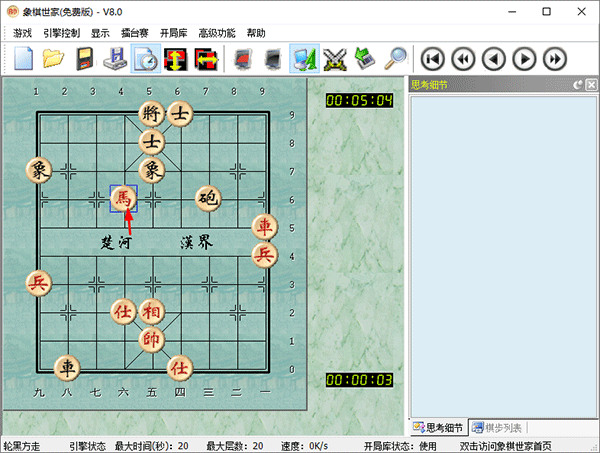The width and height of the screenshot is (600, 453).
Task: Select the black 象 in the center file
Action: click(152, 170)
